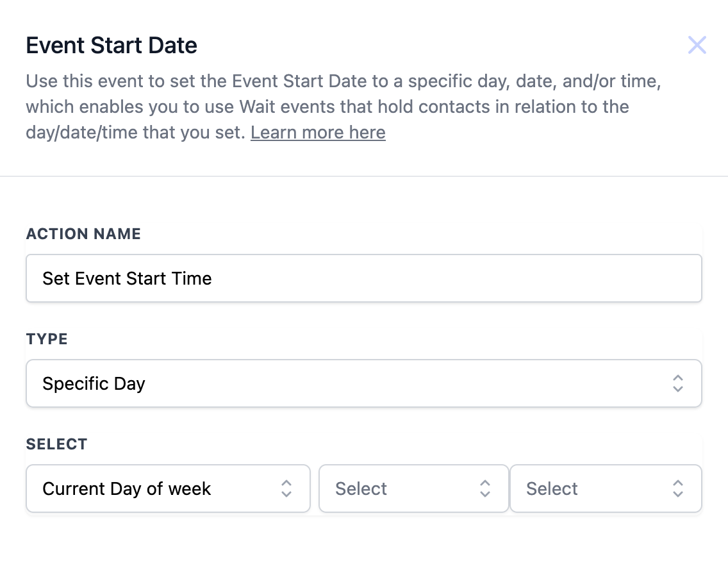Click the "Specific Day" selected value text
The height and width of the screenshot is (568, 728).
pyautogui.click(x=94, y=383)
